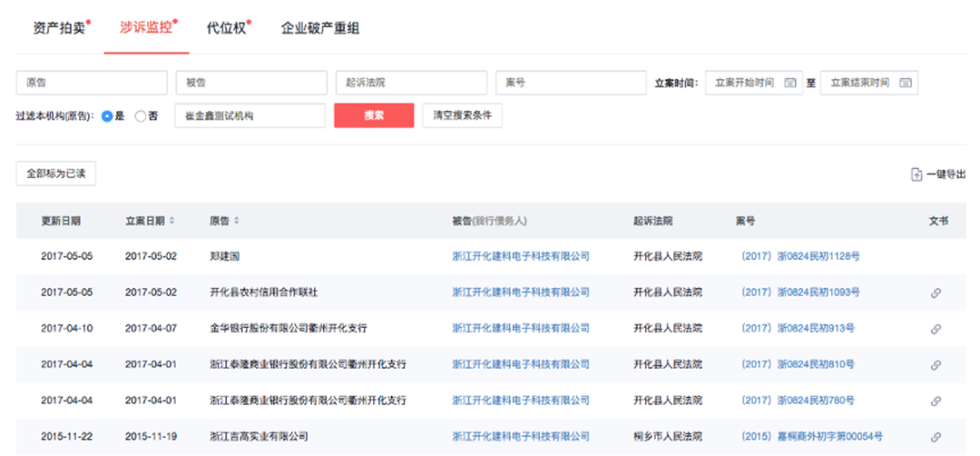Open the 代位权 tab

(226, 28)
